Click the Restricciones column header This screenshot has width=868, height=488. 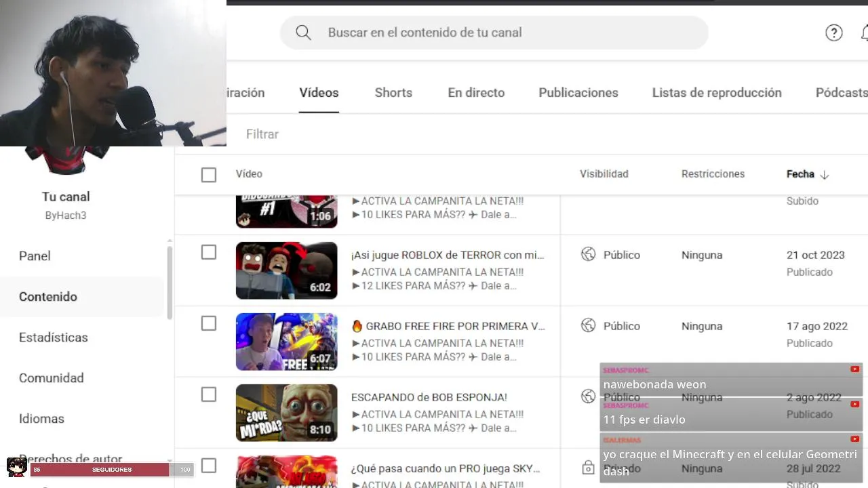pos(713,174)
